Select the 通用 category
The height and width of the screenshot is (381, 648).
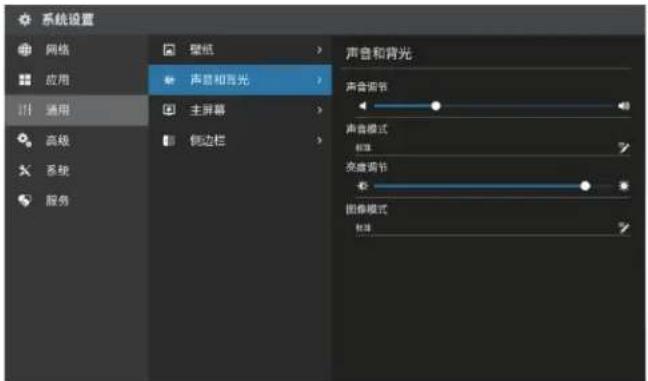(77, 110)
